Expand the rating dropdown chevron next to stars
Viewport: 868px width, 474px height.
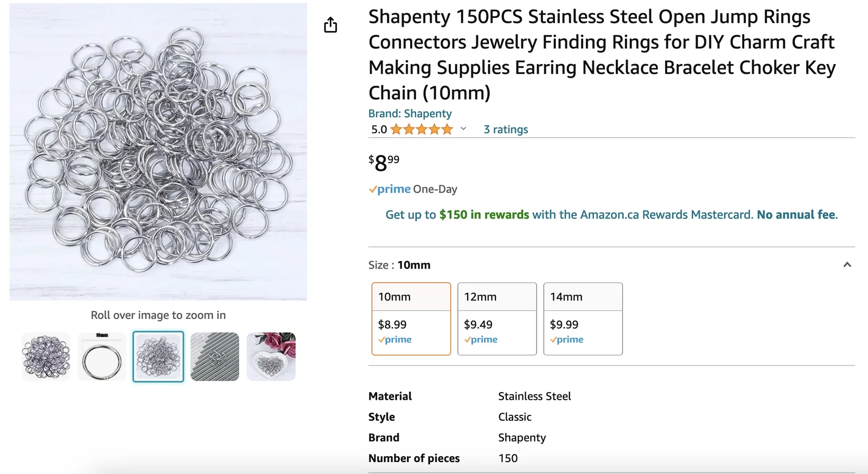(463, 129)
